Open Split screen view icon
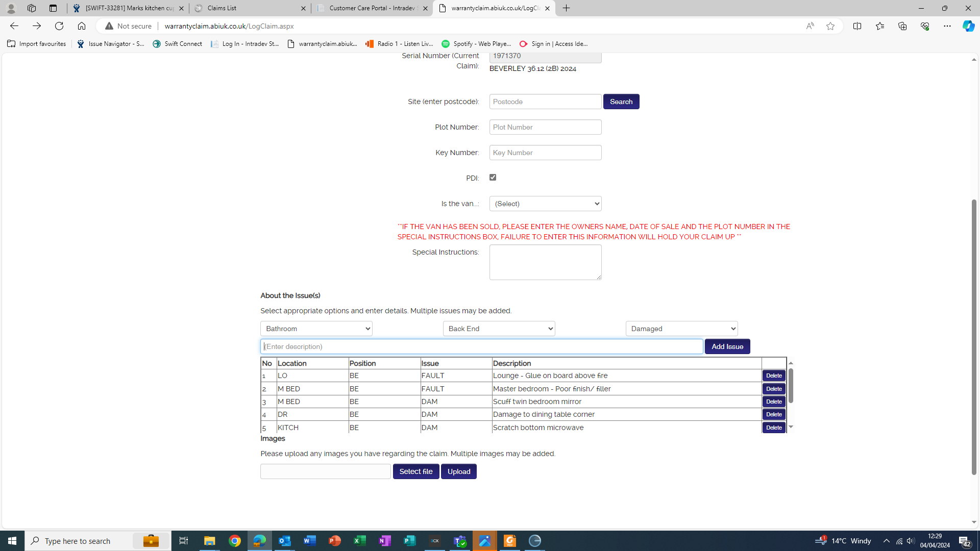The height and width of the screenshot is (551, 980). 857,26
